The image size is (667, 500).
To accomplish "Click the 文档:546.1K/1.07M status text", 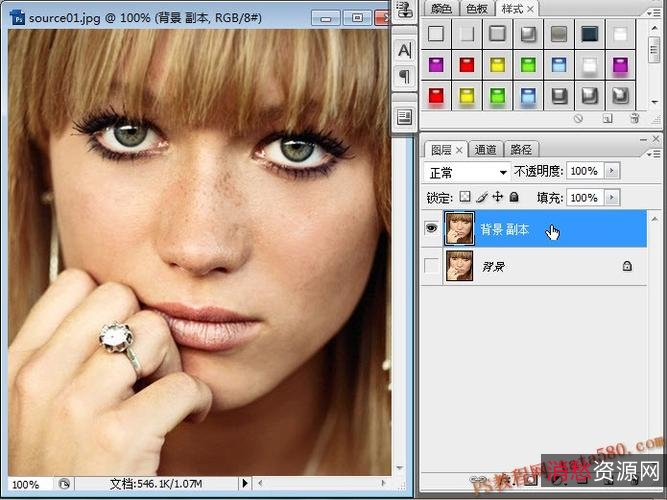I will pyautogui.click(x=156, y=483).
